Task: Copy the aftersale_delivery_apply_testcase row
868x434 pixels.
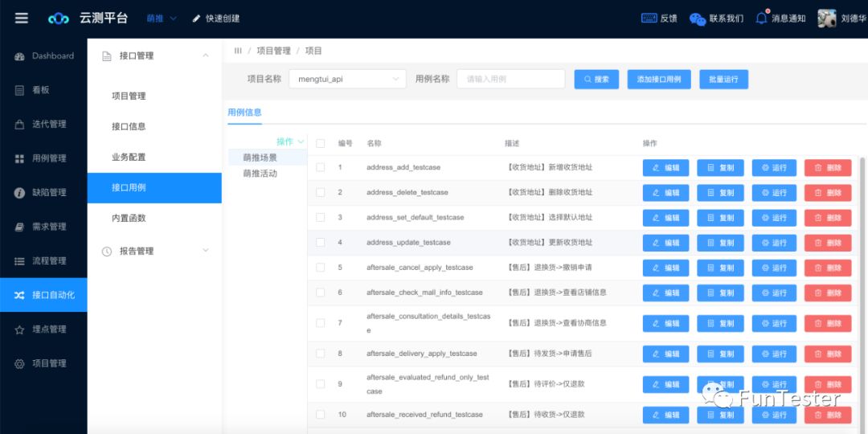Action: 719,354
